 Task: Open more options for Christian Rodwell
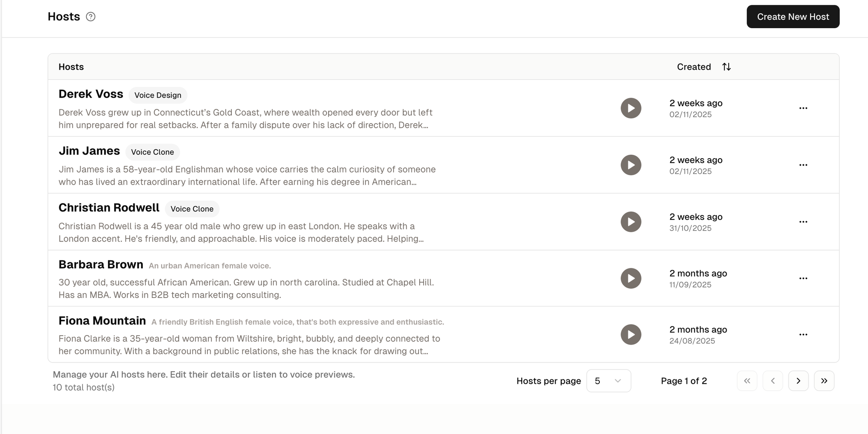[803, 222]
